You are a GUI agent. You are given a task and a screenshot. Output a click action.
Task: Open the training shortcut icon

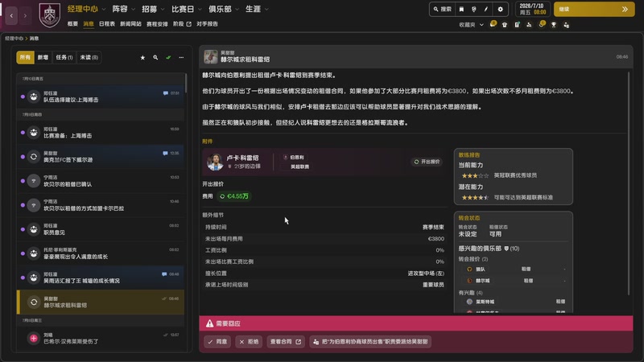pos(529,25)
